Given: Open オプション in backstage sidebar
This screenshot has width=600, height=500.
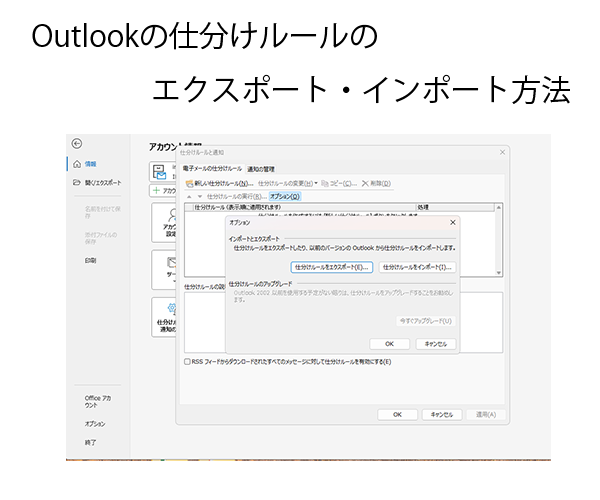Looking at the screenshot, I should 95,423.
